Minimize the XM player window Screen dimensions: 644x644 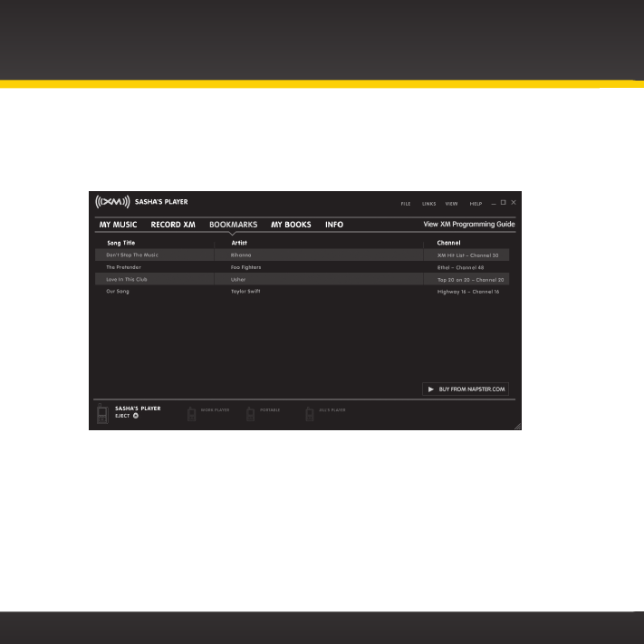tap(494, 203)
